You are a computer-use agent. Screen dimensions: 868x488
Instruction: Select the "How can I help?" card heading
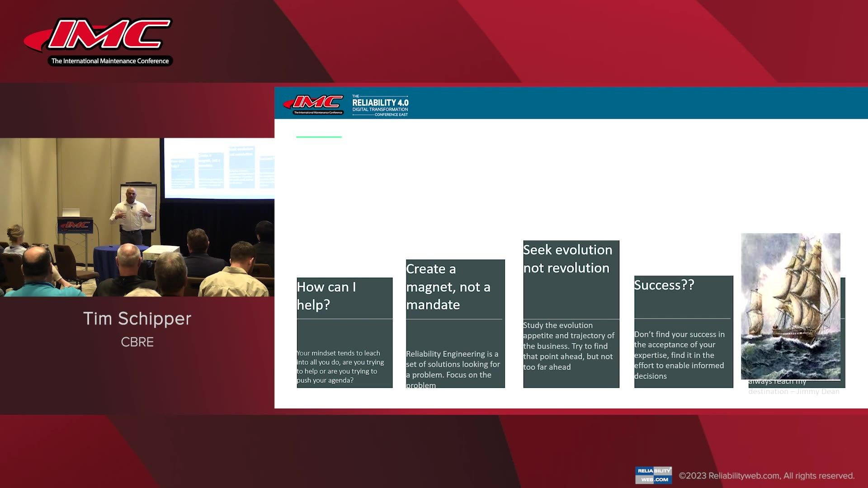click(x=326, y=296)
